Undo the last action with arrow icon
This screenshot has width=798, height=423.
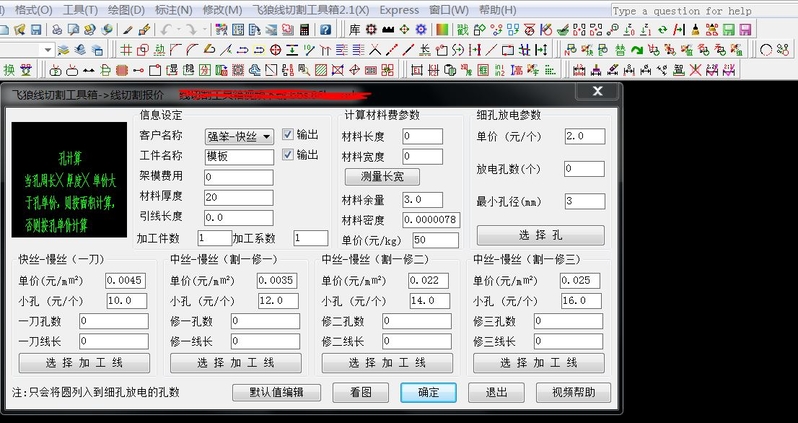[166, 30]
